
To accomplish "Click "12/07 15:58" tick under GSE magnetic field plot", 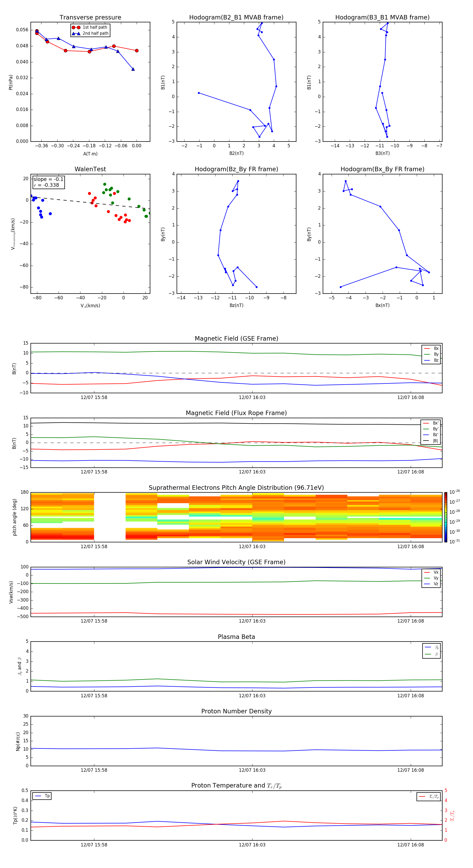I will (x=94, y=398).
